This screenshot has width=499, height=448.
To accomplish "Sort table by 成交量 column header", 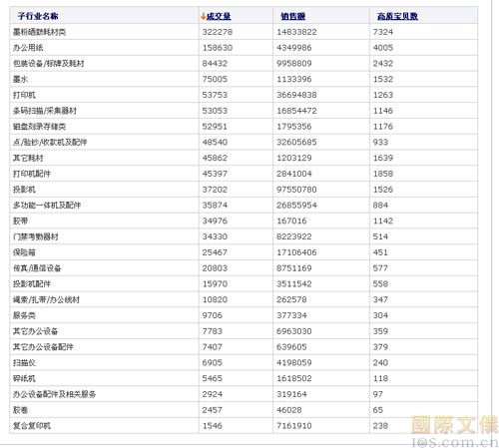I will pyautogui.click(x=219, y=16).
